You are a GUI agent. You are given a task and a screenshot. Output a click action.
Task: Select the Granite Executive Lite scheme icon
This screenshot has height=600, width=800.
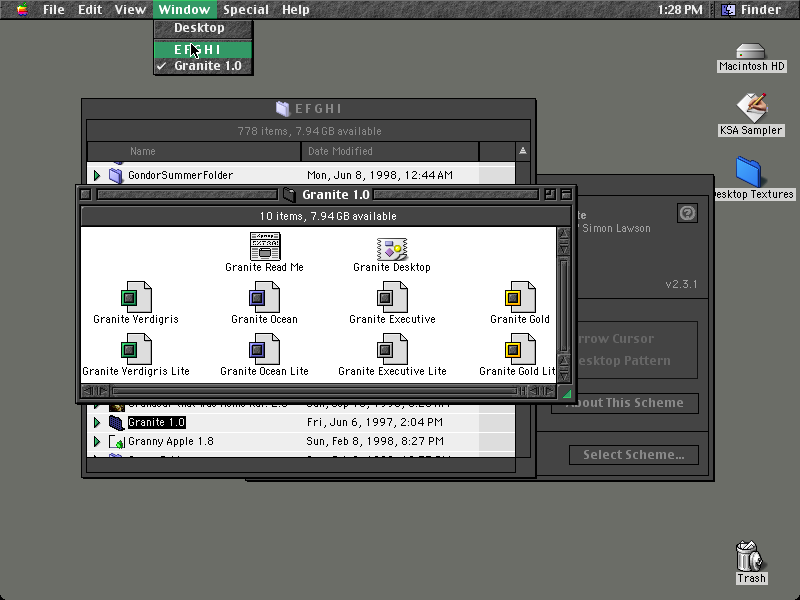point(392,349)
